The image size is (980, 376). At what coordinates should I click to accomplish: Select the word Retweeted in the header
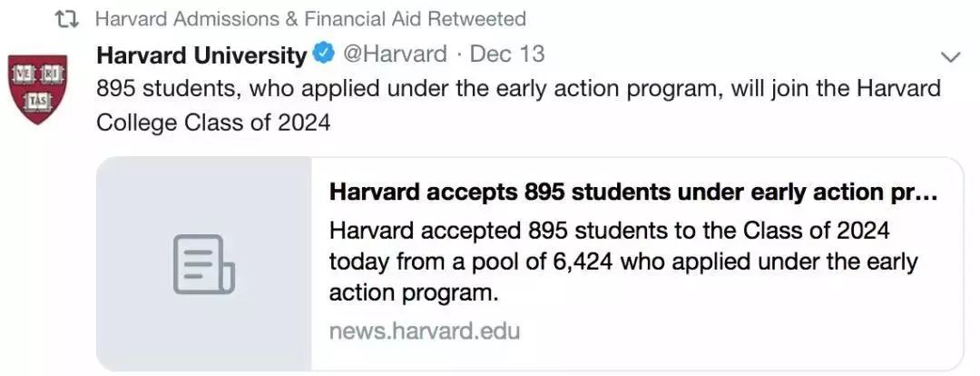coord(477,19)
